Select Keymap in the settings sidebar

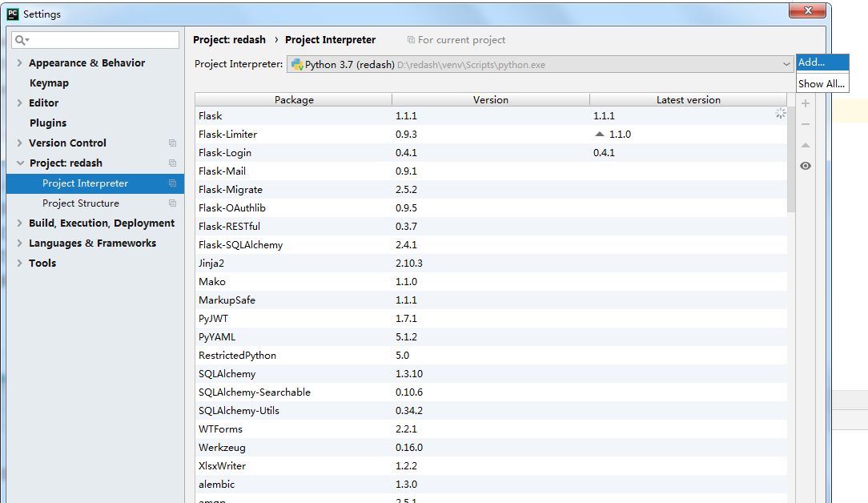48,82
